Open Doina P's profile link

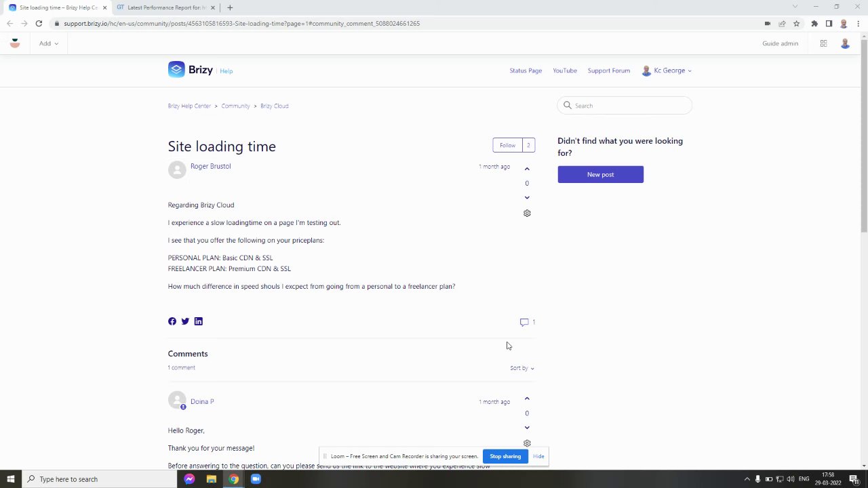[x=202, y=401]
